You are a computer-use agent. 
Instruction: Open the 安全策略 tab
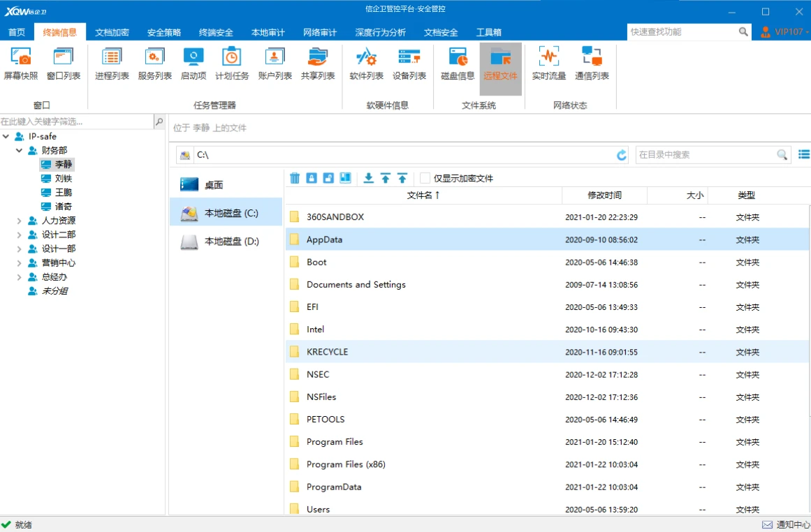[x=164, y=32]
